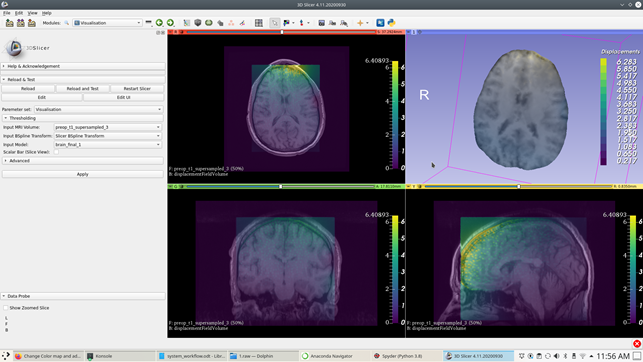
Task: Collapse the Data Probe section
Action: pos(83,296)
